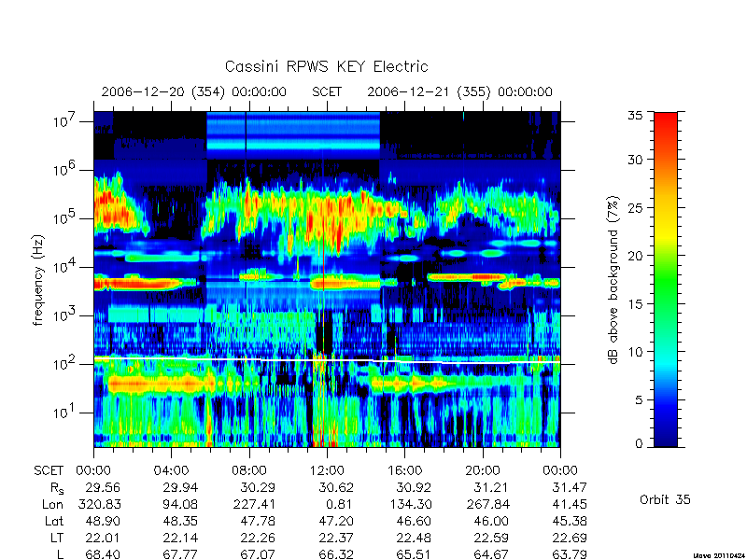This screenshot has width=747, height=560.
Task: Click the frequency tick label 10^7
Action: click(63, 121)
